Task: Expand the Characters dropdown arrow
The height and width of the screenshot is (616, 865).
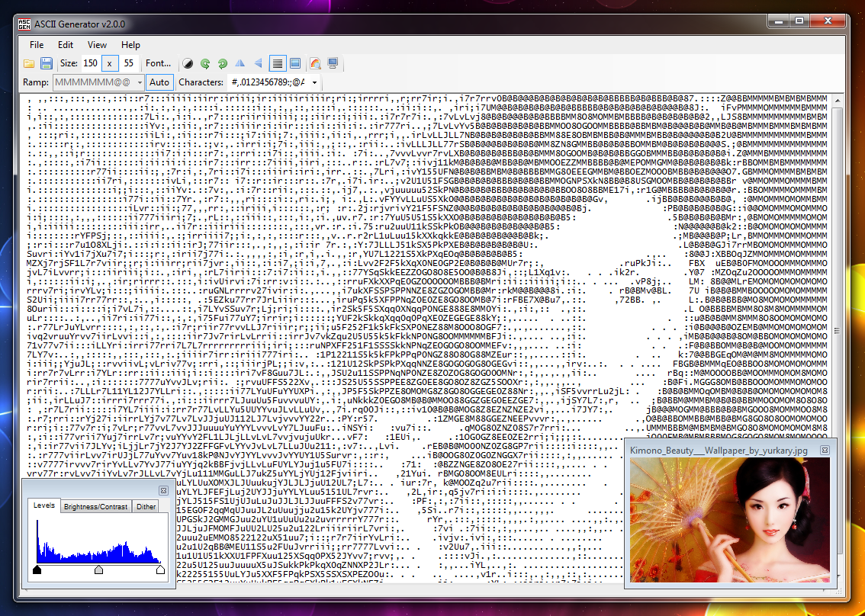Action: tap(314, 82)
